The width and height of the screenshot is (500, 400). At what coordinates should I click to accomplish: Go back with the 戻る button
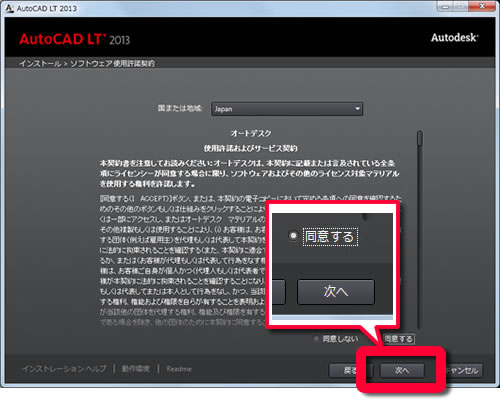tap(350, 370)
